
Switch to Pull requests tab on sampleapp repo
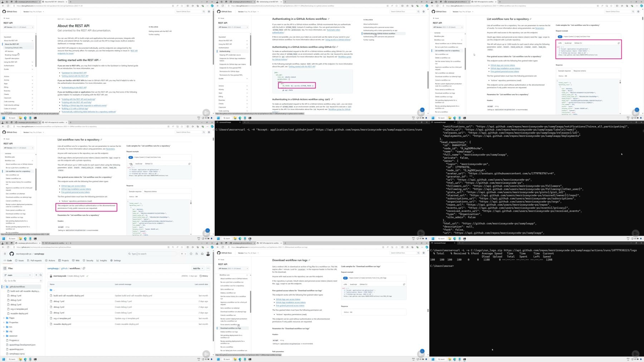pos(35,260)
